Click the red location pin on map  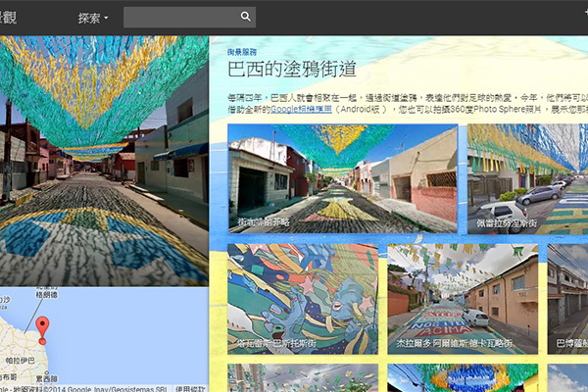[x=41, y=327]
